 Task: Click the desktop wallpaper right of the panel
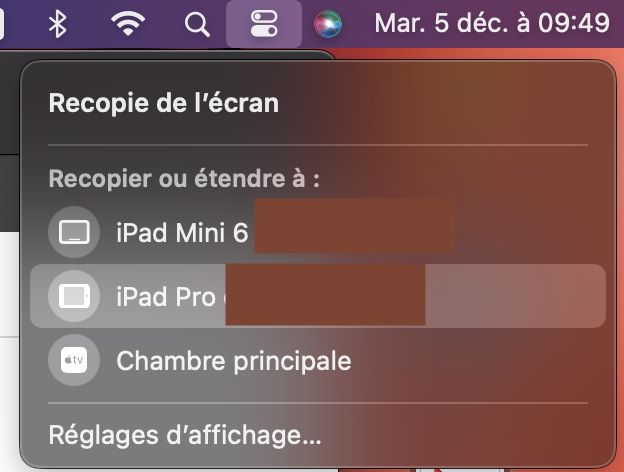coord(619,250)
